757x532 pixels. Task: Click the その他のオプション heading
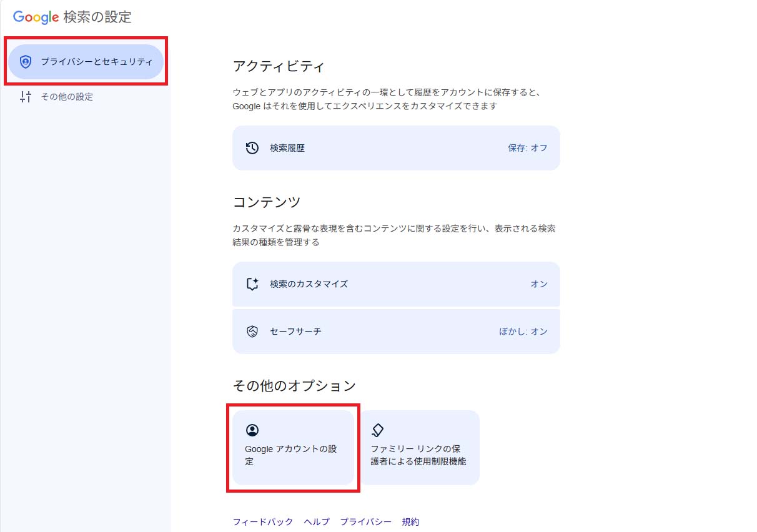coord(294,386)
